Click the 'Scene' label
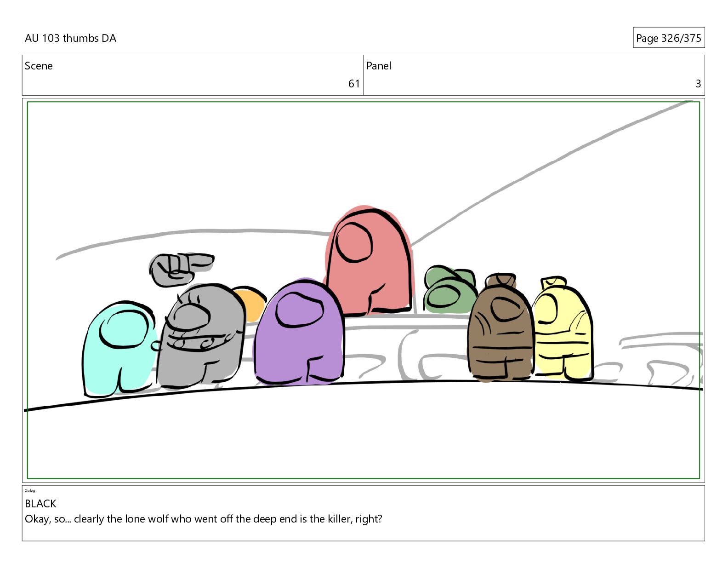 [39, 66]
